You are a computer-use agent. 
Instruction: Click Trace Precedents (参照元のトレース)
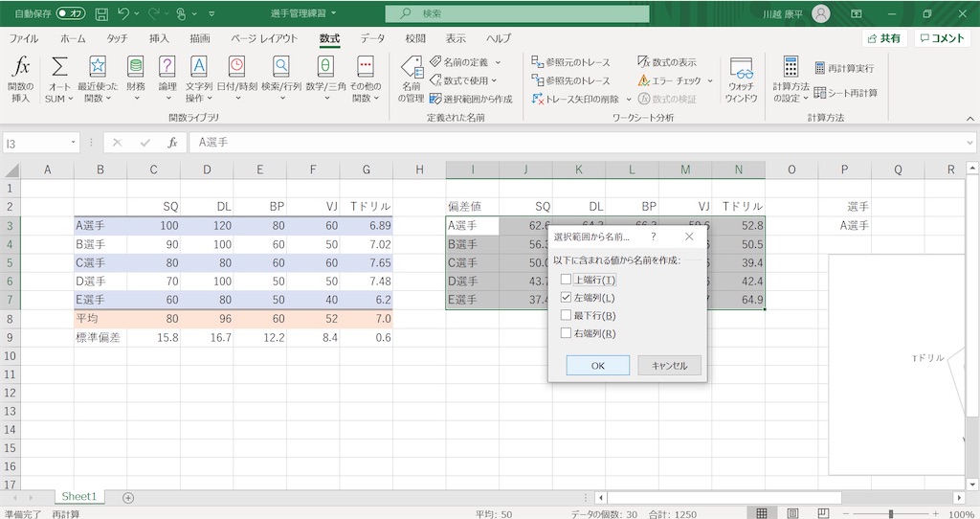(570, 62)
